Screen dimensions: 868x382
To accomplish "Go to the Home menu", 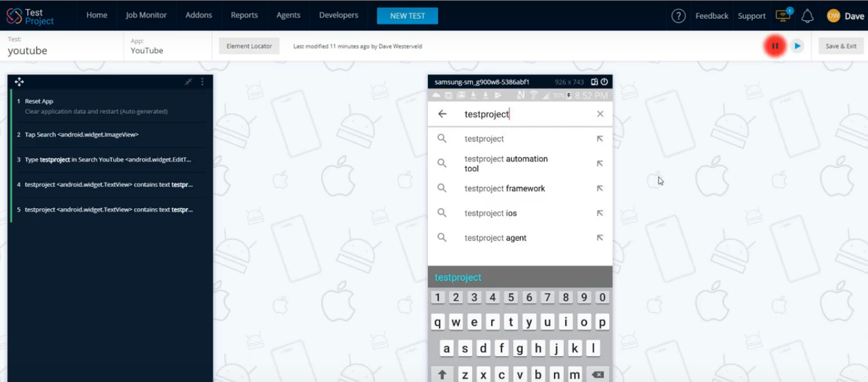I will click(x=97, y=15).
